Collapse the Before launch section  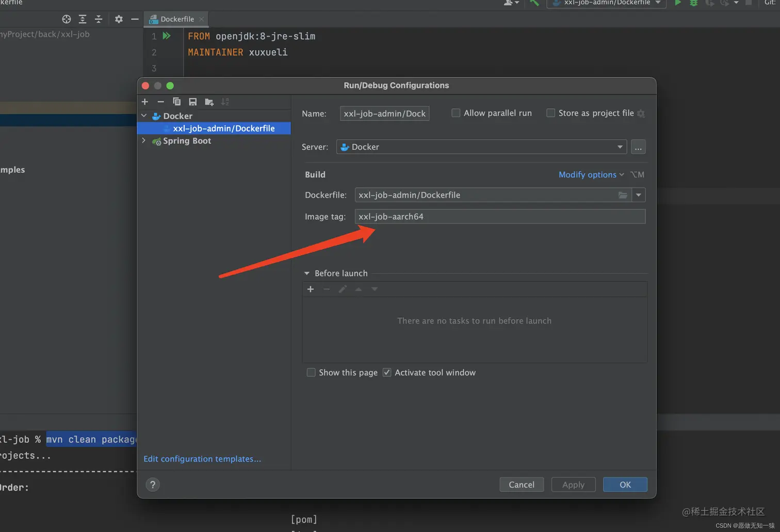coord(307,273)
